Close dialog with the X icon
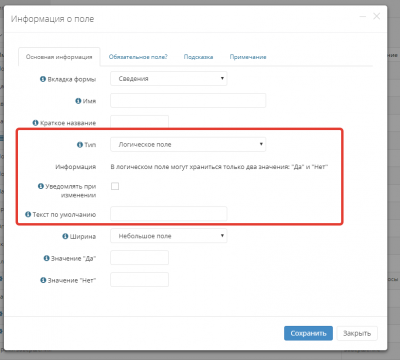 click(x=377, y=16)
